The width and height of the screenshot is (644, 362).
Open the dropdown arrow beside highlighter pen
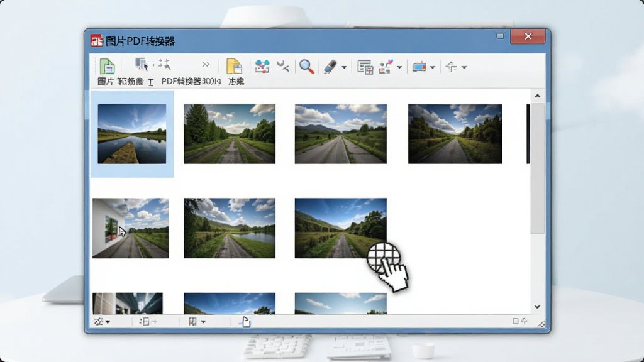(344, 67)
